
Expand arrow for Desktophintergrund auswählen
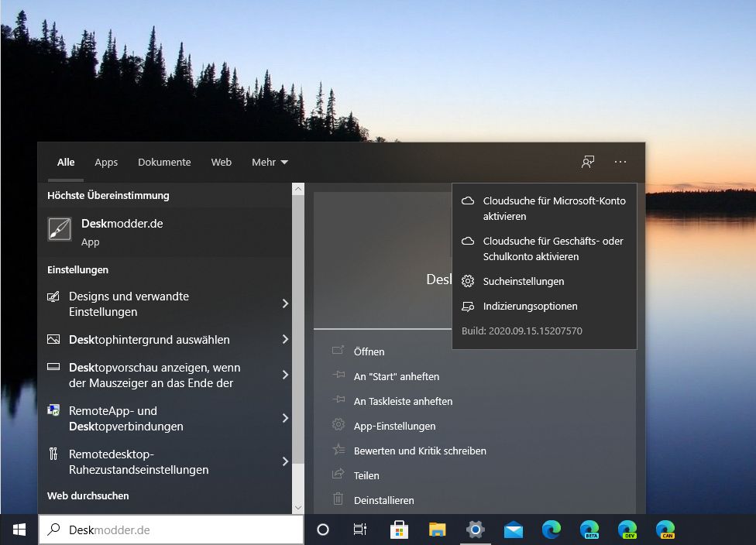pyautogui.click(x=285, y=339)
